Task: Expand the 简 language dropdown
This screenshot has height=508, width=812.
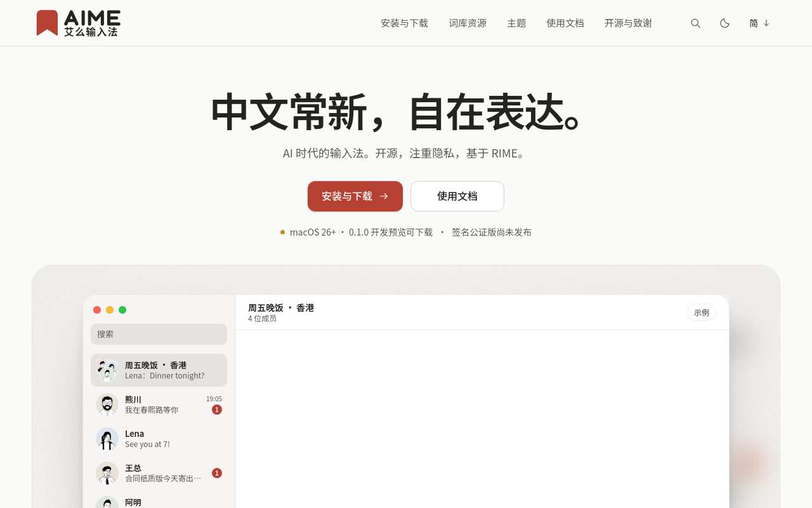Action: click(759, 23)
